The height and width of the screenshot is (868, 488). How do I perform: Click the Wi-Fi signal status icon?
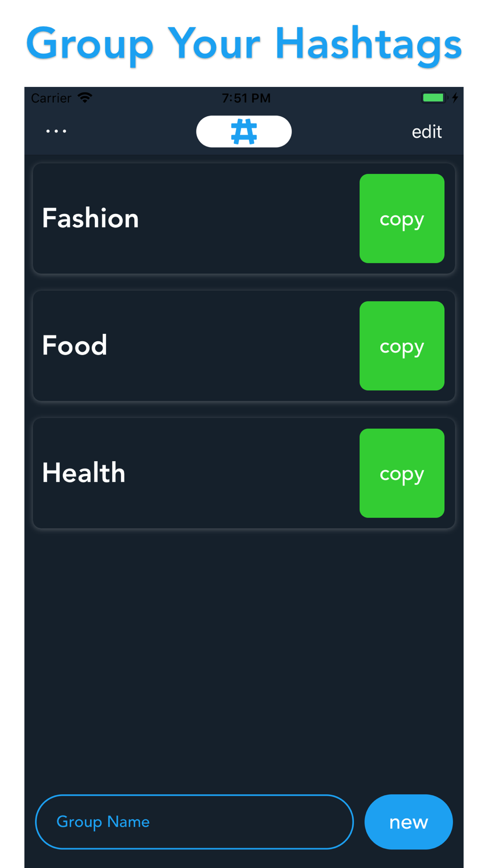(x=85, y=98)
